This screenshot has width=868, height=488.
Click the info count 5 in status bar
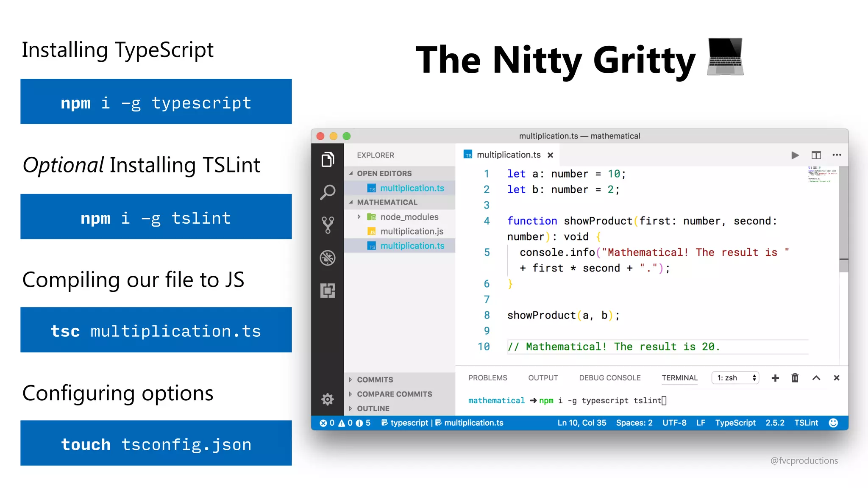tap(363, 423)
